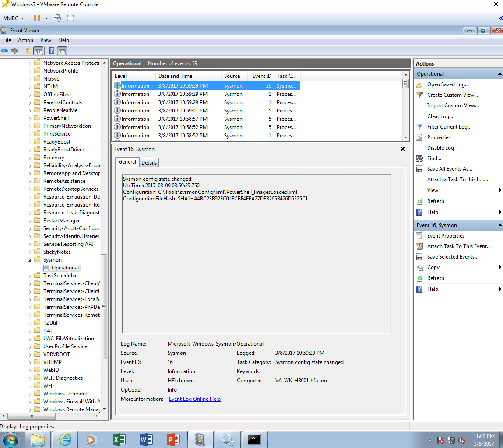Click the Forward arrow in Event Viewer toolbar

14,51
